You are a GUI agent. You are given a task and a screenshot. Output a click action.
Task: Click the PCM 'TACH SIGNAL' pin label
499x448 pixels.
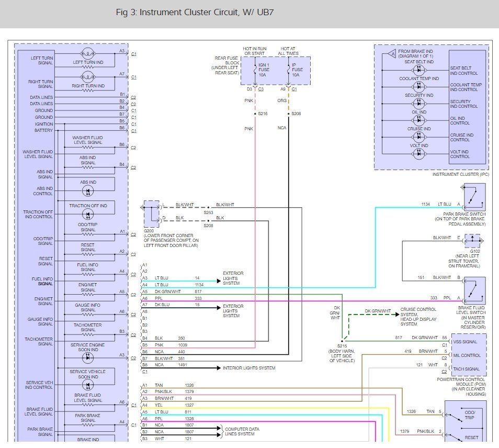pos(466,369)
